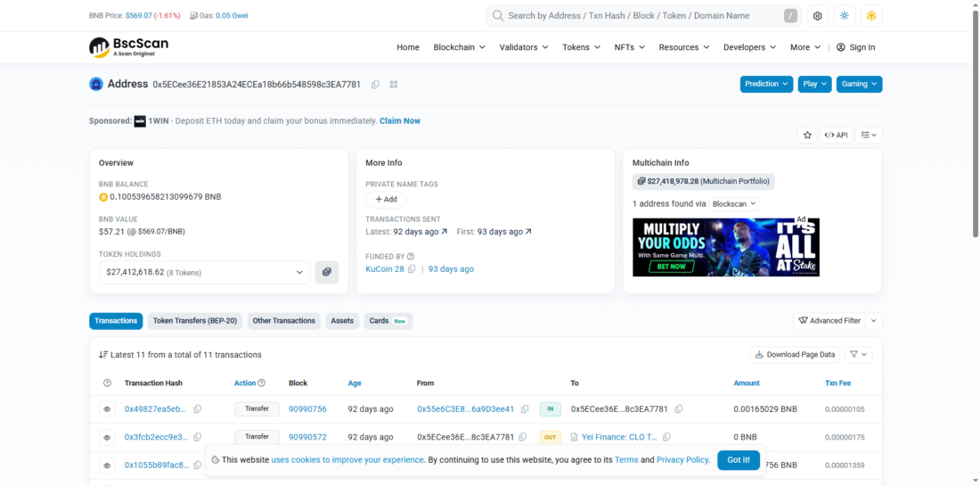Open the Prediction dropdown
The image size is (980, 486).
766,84
